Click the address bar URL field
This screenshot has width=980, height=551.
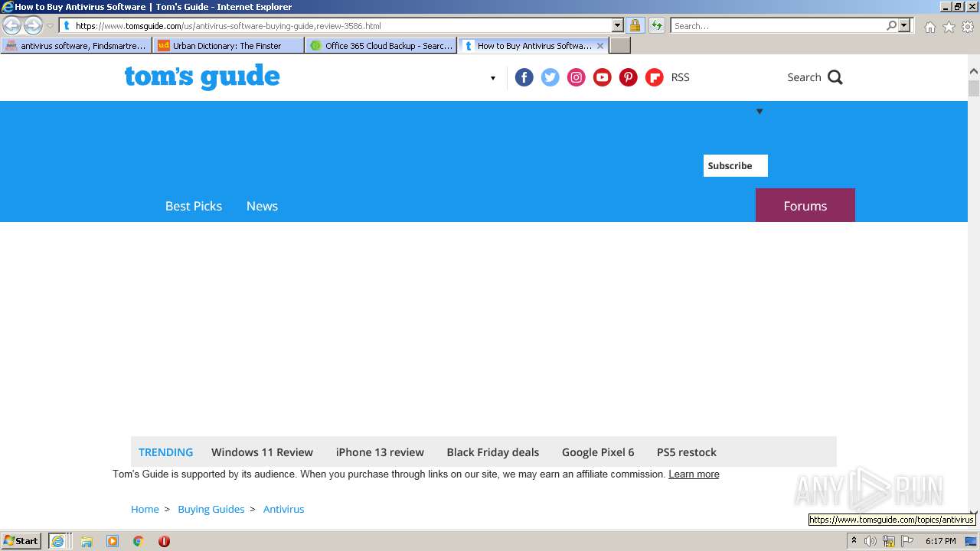337,26
